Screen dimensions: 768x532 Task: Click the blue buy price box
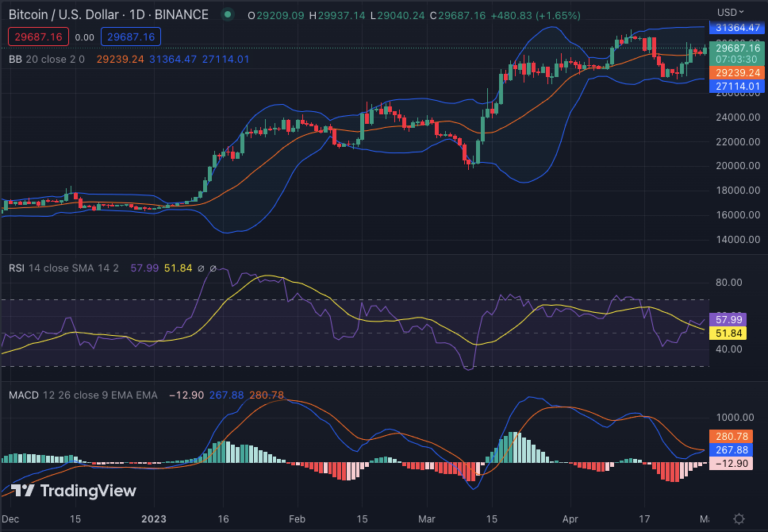131,37
